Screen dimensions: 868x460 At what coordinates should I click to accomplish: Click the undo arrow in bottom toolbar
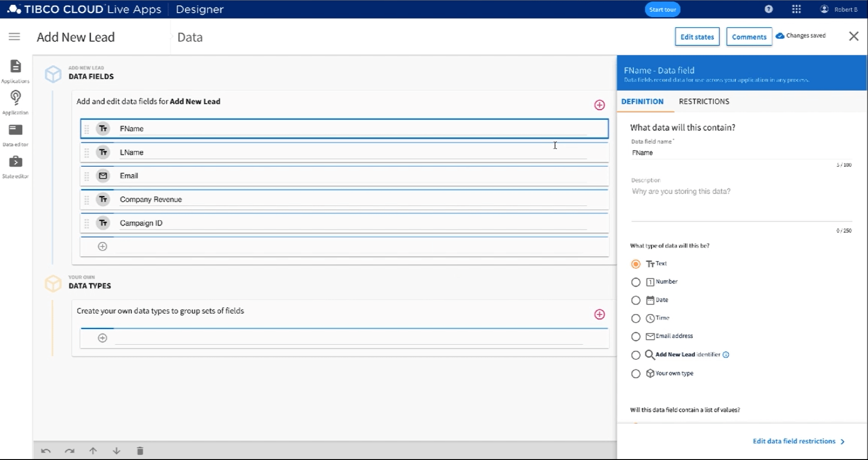tap(46, 451)
